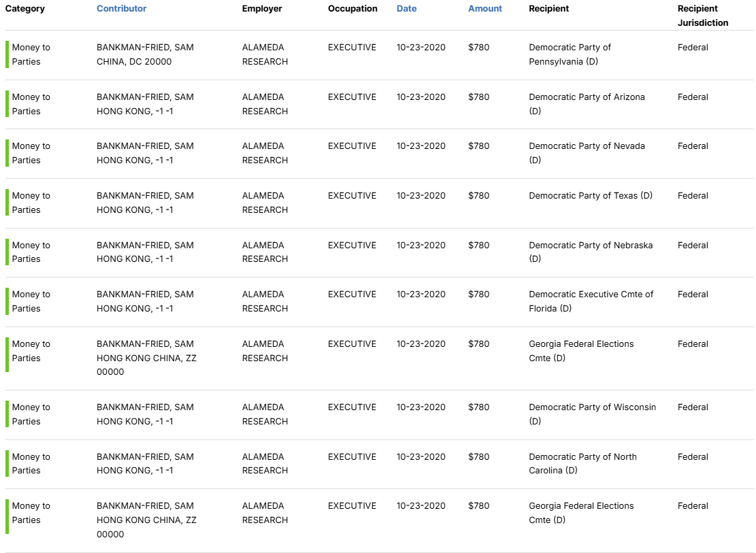Click the Occupation column header

pyautogui.click(x=352, y=9)
